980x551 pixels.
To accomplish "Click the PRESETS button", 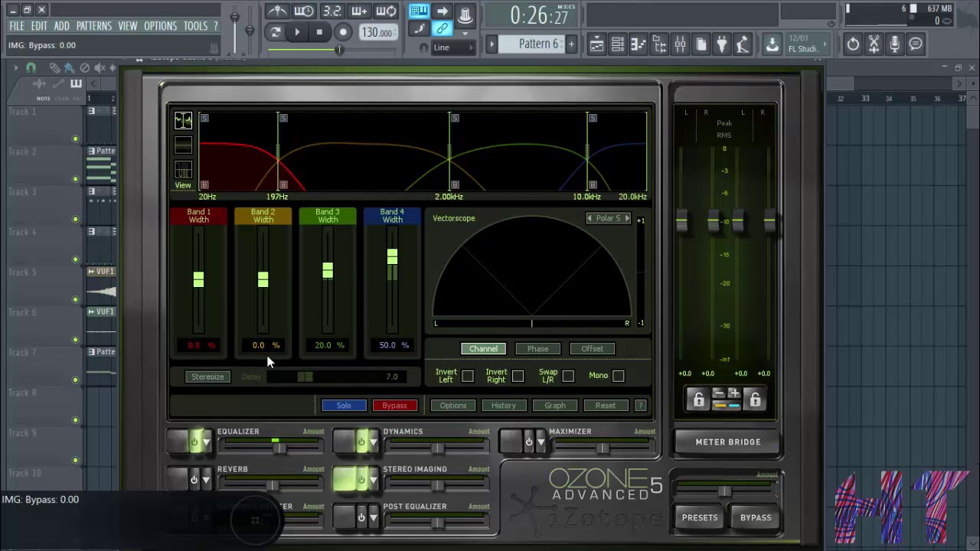I will [x=700, y=517].
